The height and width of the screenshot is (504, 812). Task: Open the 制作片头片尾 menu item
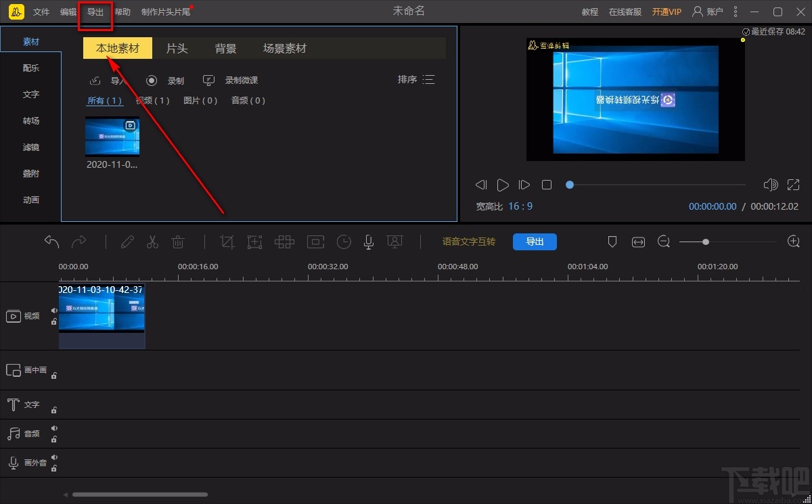coord(166,12)
